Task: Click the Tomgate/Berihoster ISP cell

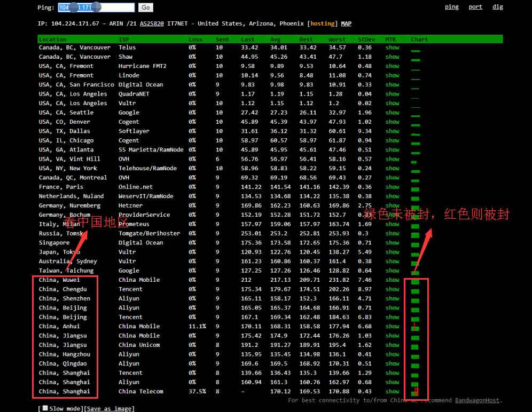Action: pyautogui.click(x=149, y=233)
